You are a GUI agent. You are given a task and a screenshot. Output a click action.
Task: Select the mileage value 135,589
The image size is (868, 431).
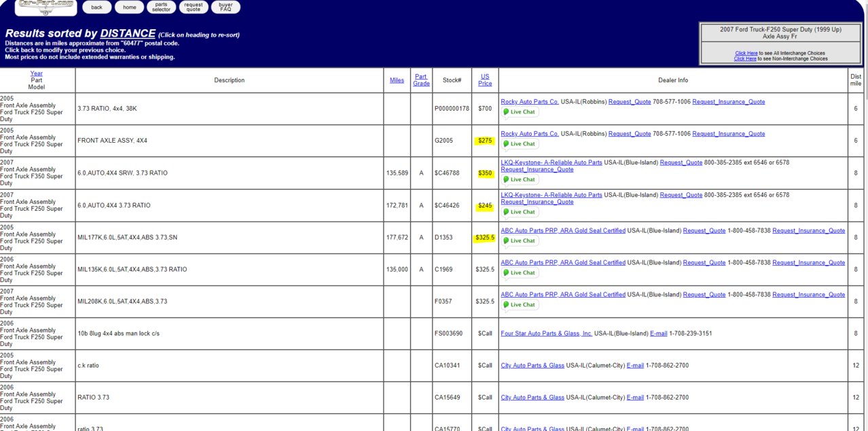point(397,173)
